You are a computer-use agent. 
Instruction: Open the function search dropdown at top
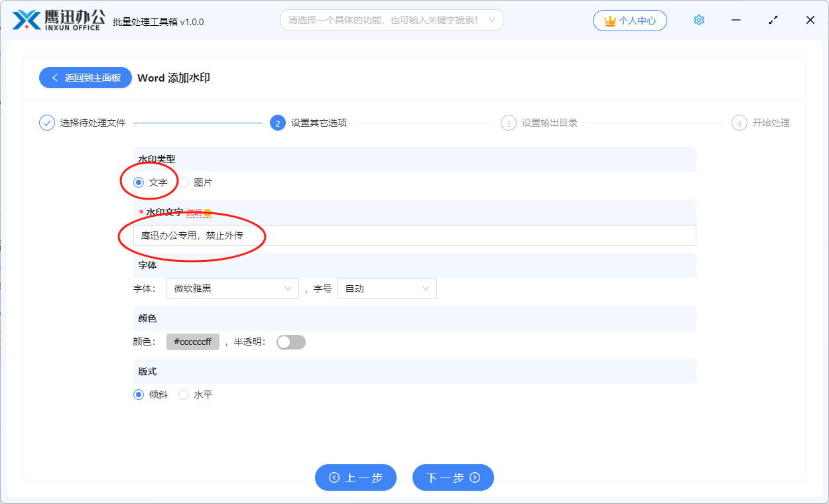(x=392, y=20)
